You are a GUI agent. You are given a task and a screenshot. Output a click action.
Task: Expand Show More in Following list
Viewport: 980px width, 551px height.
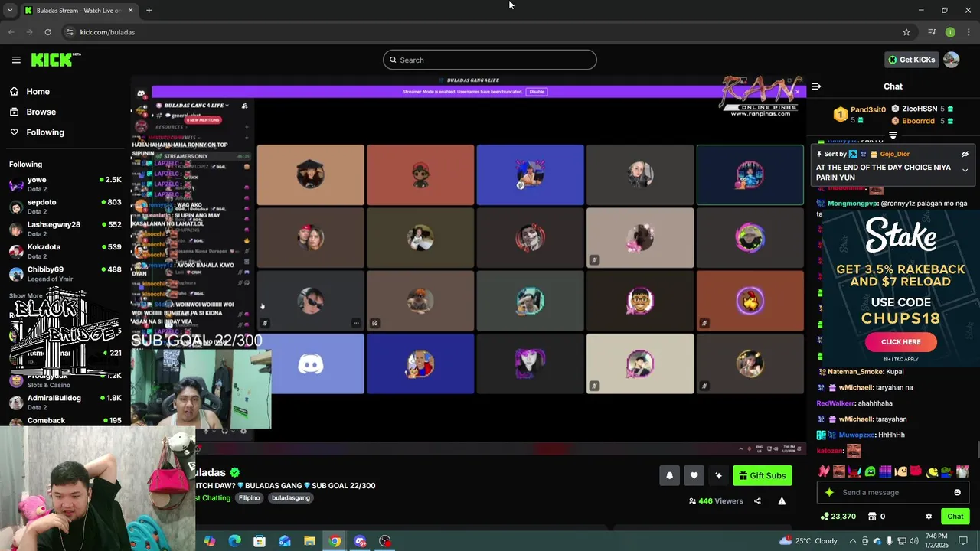(25, 295)
